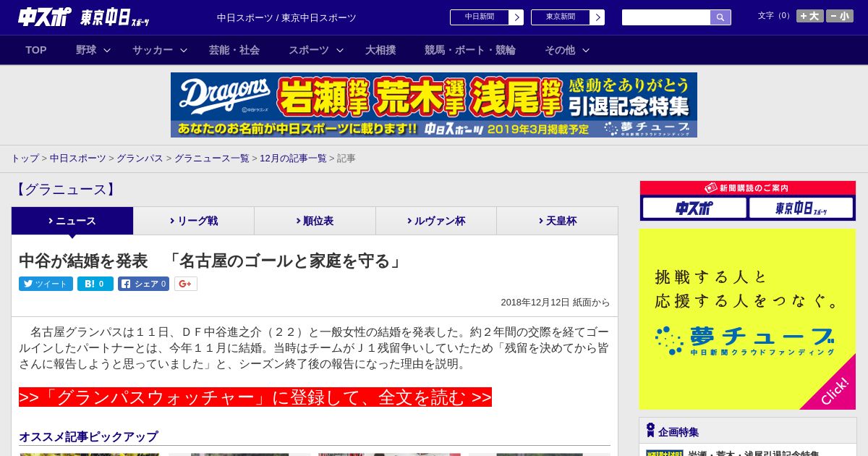Switch to the 順位表 tab
Viewport: 868px width, 456px height.
(x=315, y=221)
